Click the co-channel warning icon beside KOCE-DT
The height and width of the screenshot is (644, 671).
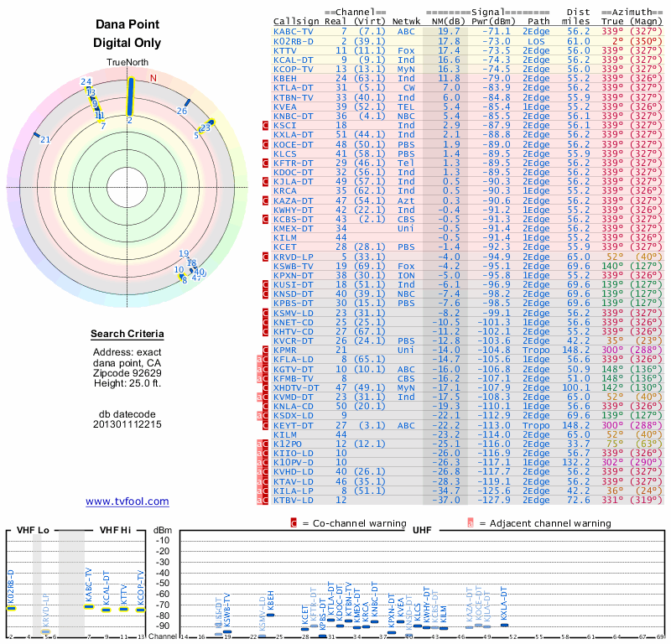point(265,144)
